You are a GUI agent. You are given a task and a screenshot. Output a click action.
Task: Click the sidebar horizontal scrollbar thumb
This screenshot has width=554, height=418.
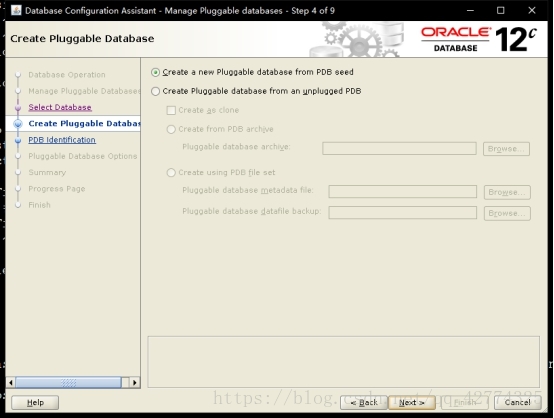[x=68, y=383]
